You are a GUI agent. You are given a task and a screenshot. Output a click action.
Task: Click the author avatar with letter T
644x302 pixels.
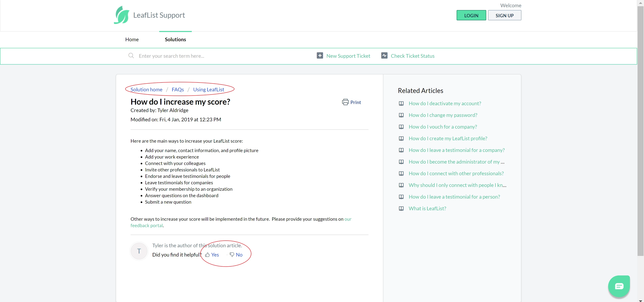coord(139,251)
